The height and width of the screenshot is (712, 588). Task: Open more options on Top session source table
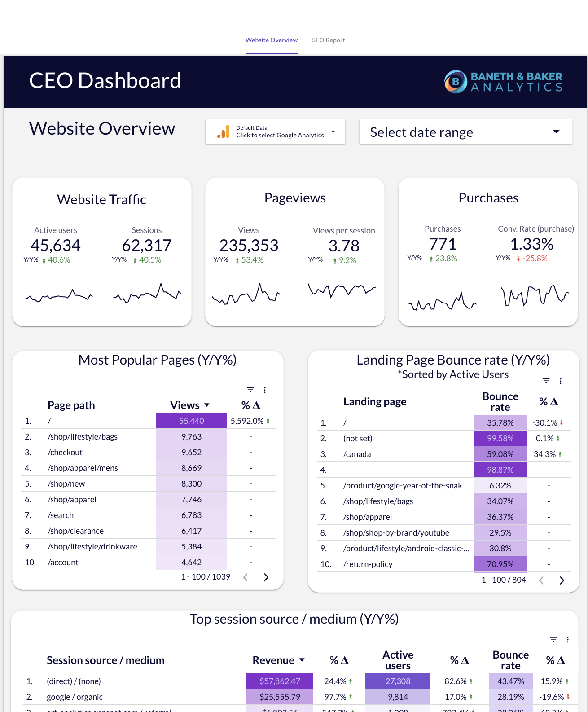(x=568, y=640)
